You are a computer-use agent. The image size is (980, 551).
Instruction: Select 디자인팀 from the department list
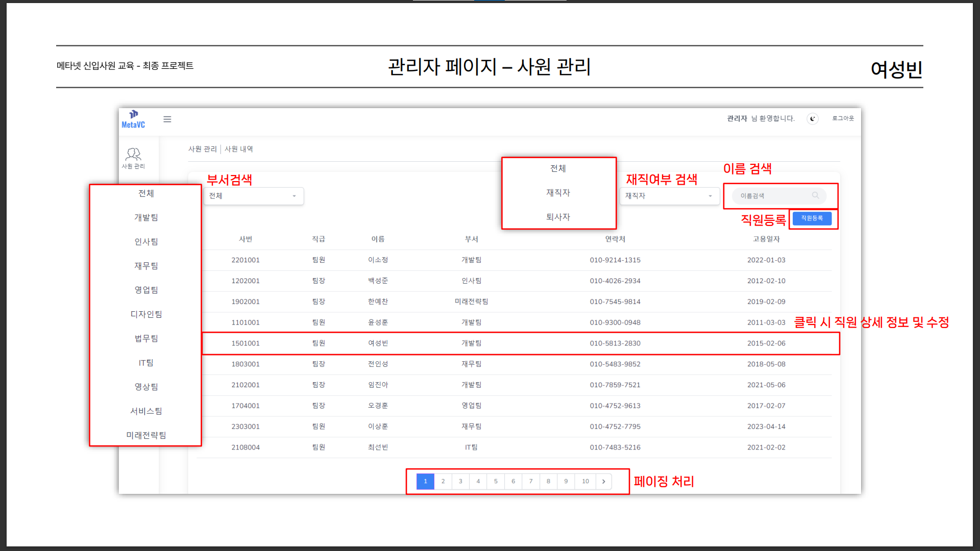(146, 314)
